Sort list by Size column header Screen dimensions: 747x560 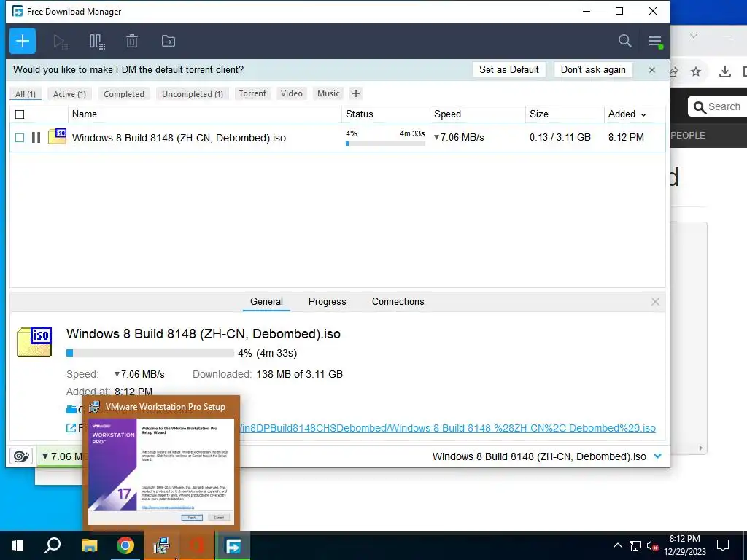tap(565, 114)
